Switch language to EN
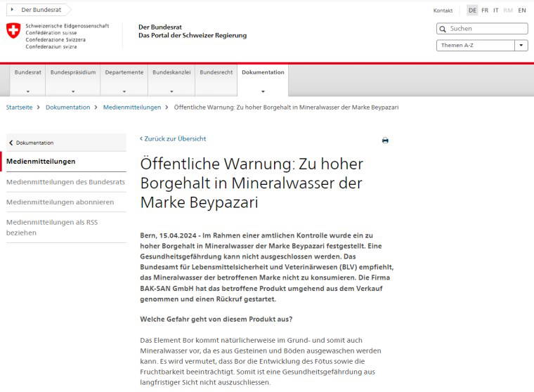This screenshot has width=534, height=392. [522, 11]
